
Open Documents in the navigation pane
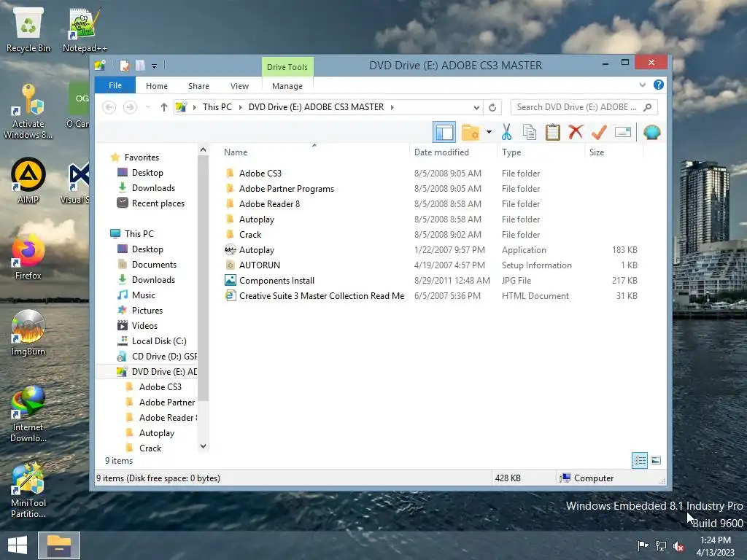[154, 264]
